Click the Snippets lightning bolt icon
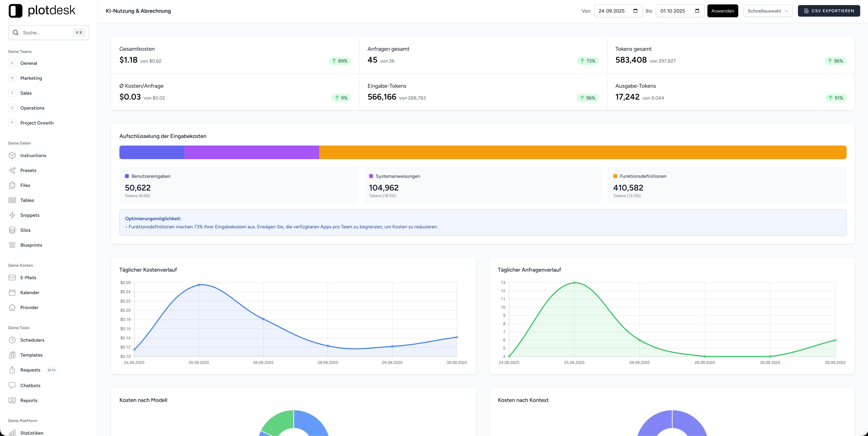 tap(12, 215)
